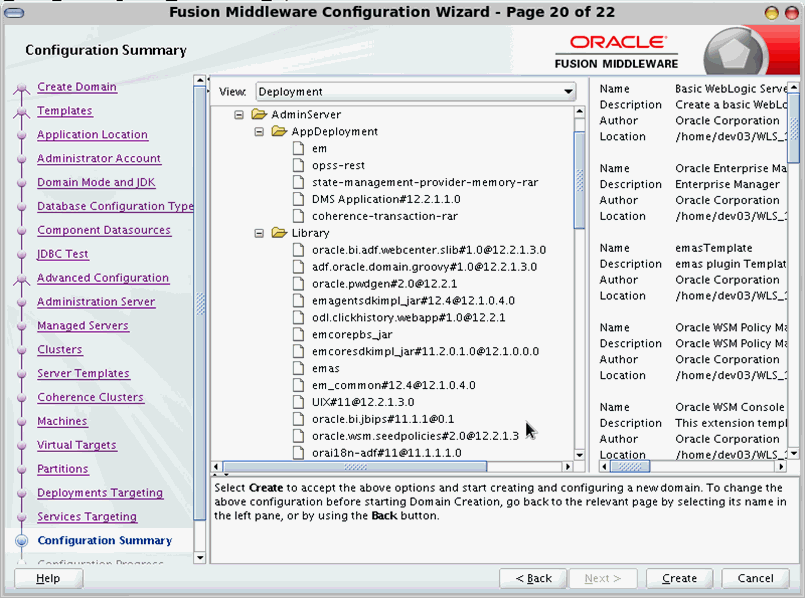
Task: Click the file icon beside em
Action: (x=298, y=148)
